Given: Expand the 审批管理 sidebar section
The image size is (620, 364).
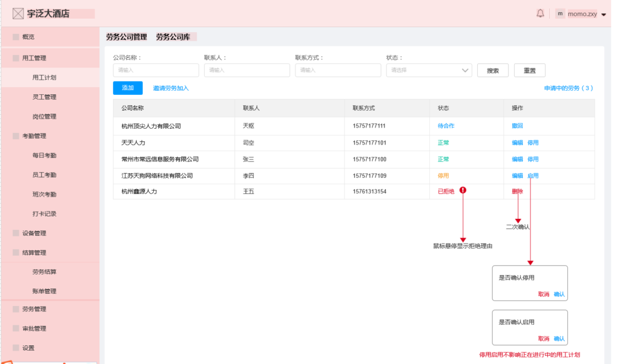Looking at the screenshot, I should tap(34, 328).
